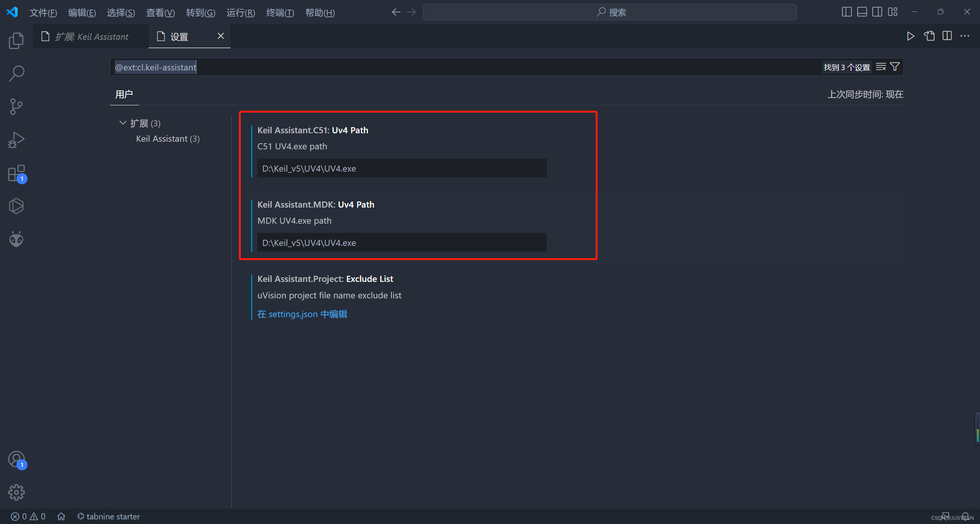This screenshot has height=524, width=980.
Task: Open more actions ellipsis in editor toolbar
Action: coord(965,36)
